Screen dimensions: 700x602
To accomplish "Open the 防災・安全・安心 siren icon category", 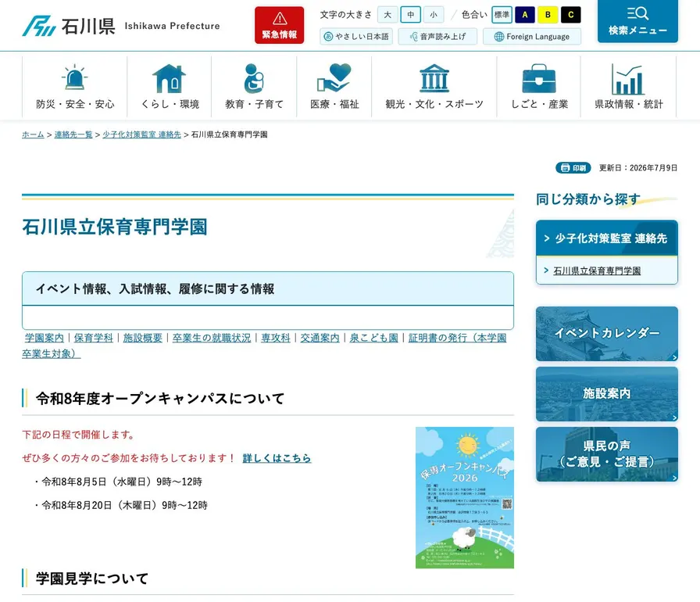I will tap(75, 87).
